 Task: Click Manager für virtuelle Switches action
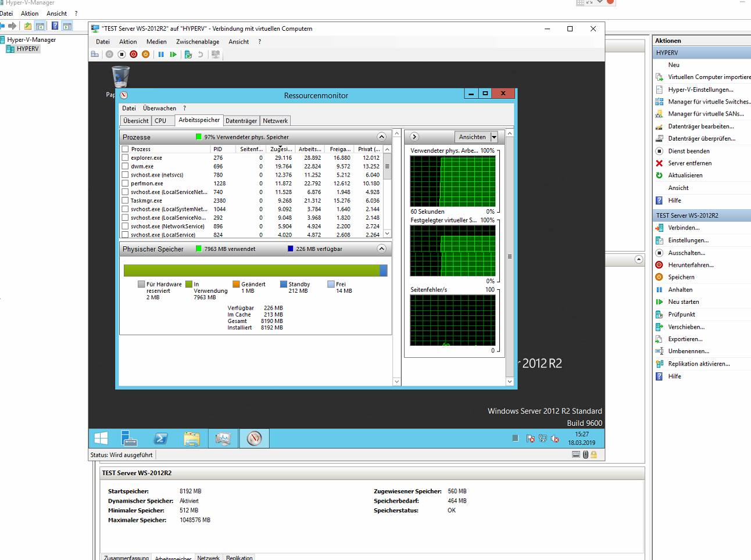click(709, 102)
